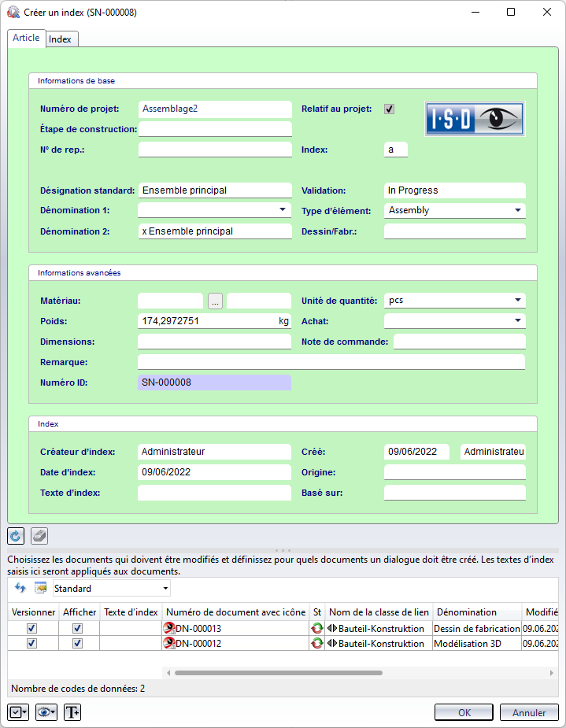Open the Dénomination 1 dropdown
Viewport: 566px width, 728px height.
pyautogui.click(x=283, y=210)
